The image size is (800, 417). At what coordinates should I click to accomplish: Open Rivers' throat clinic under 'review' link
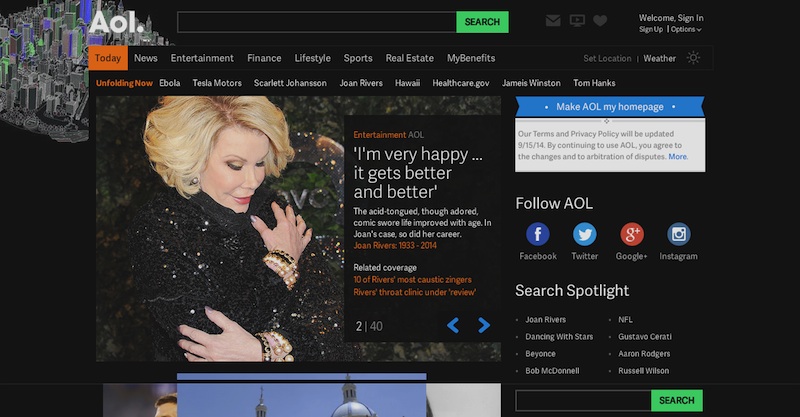coord(415,292)
